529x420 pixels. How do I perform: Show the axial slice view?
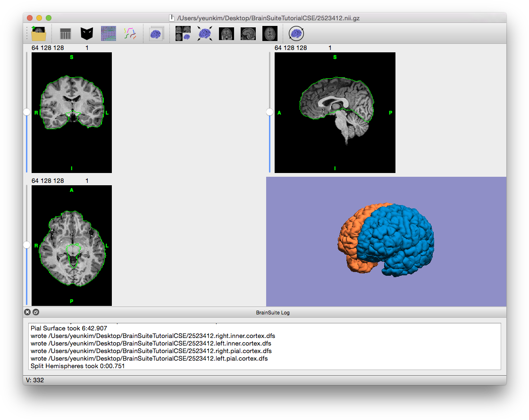269,33
